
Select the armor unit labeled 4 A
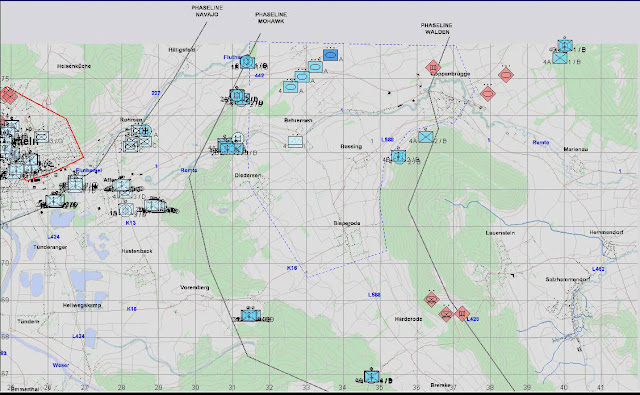pyautogui.click(x=291, y=87)
